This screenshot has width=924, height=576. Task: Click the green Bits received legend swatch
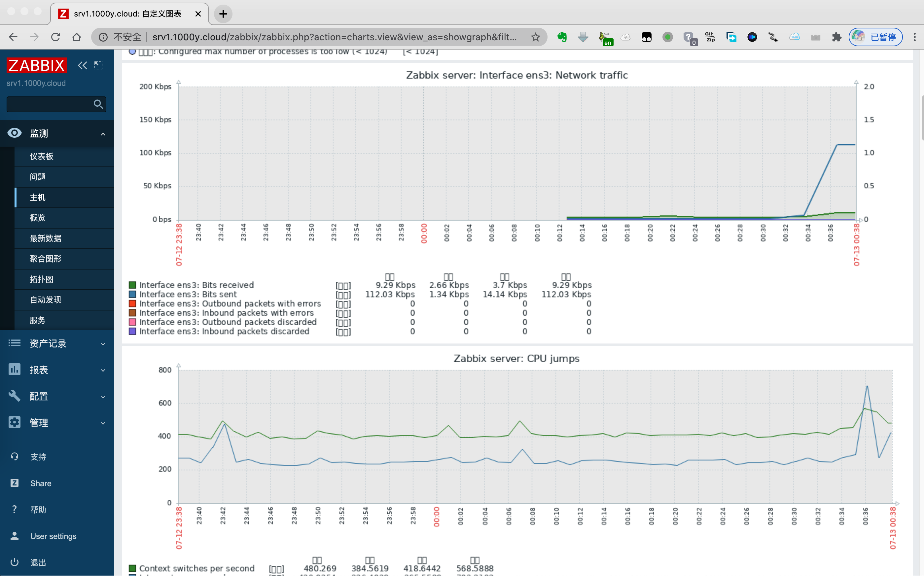[132, 285]
